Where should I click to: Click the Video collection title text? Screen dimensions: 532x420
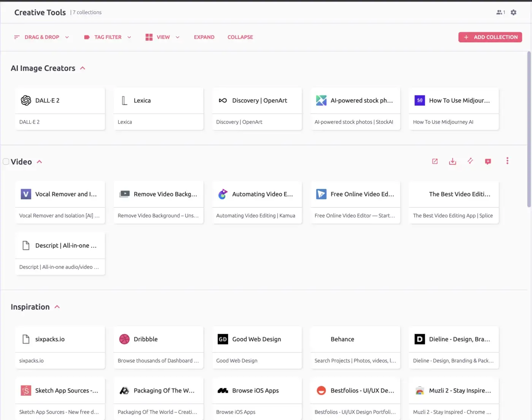21,162
